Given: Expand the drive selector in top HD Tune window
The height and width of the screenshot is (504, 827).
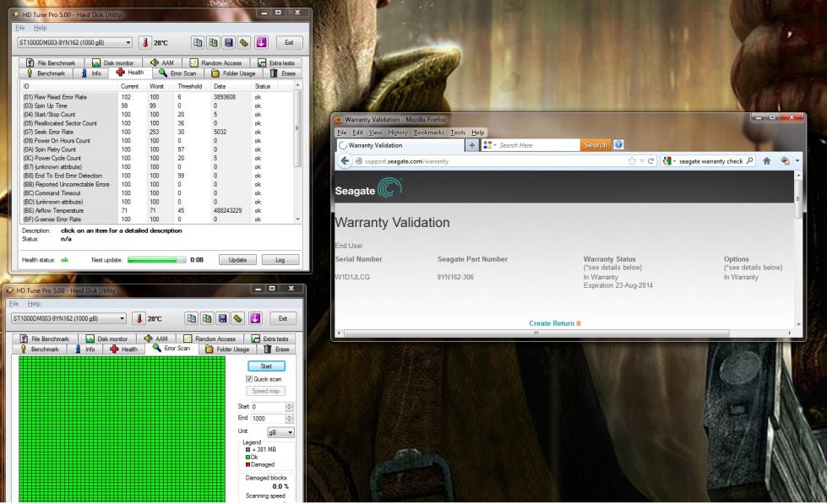Looking at the screenshot, I should pos(128,43).
